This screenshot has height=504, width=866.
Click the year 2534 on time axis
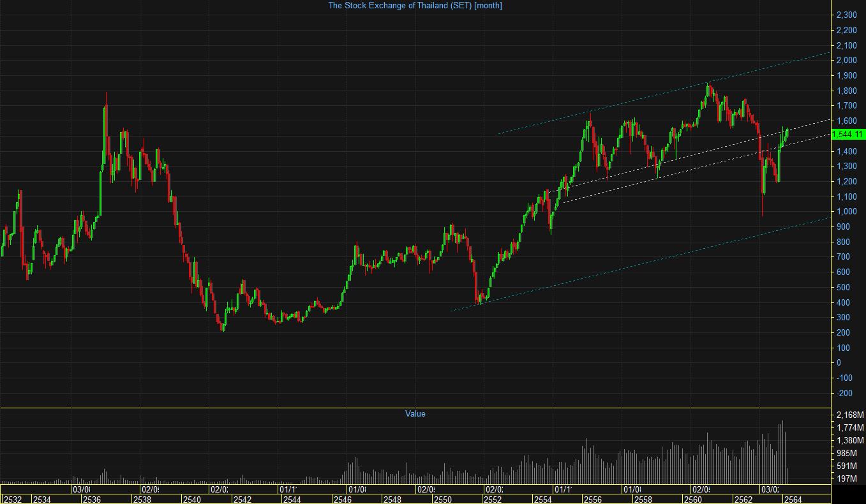(41, 500)
